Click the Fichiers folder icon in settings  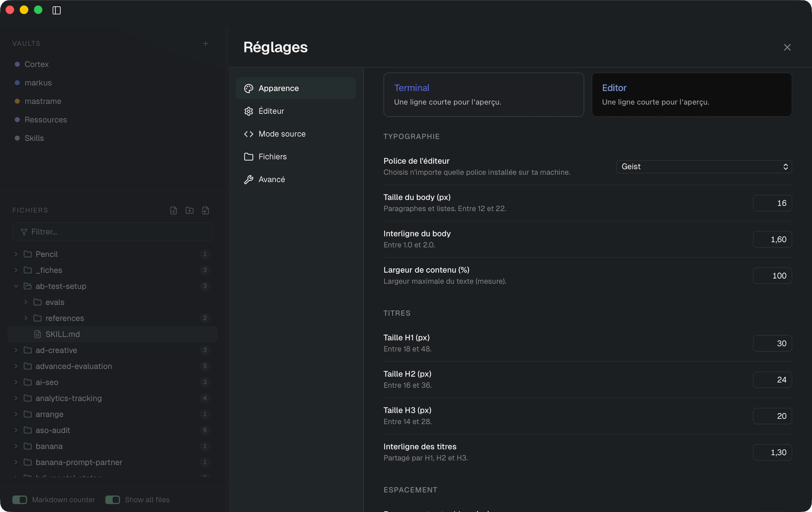(x=249, y=157)
